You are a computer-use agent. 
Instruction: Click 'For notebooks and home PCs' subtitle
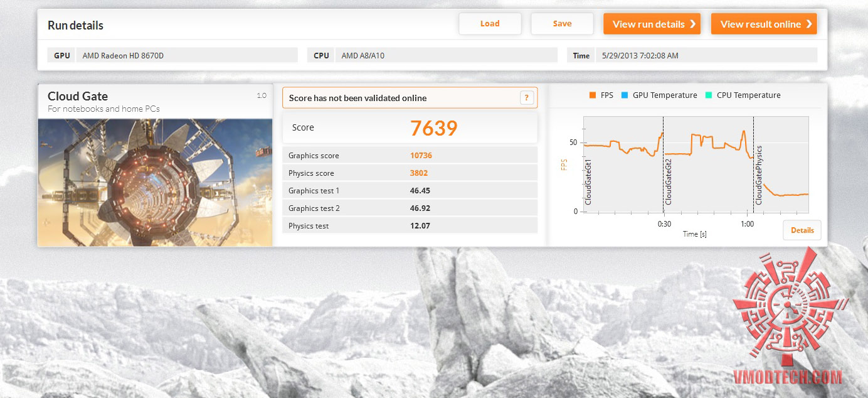pyautogui.click(x=103, y=109)
